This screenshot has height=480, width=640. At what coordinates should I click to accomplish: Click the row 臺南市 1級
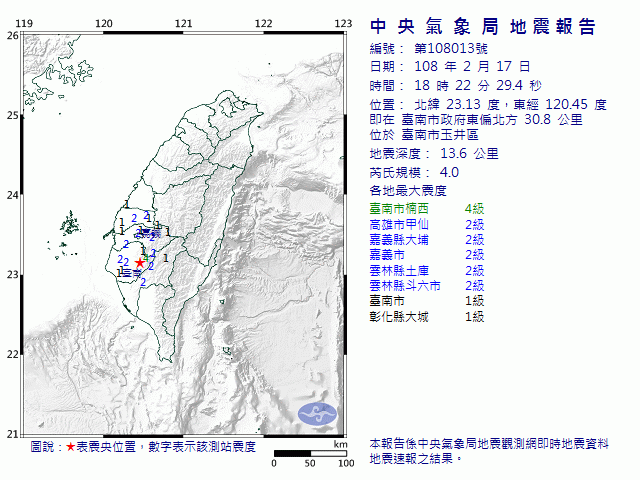click(427, 301)
